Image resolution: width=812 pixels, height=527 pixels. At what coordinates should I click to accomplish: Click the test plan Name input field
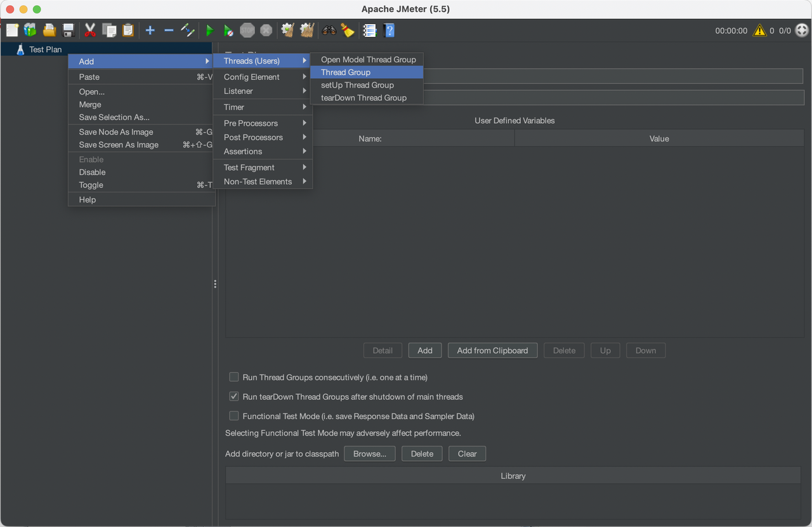pyautogui.click(x=613, y=76)
